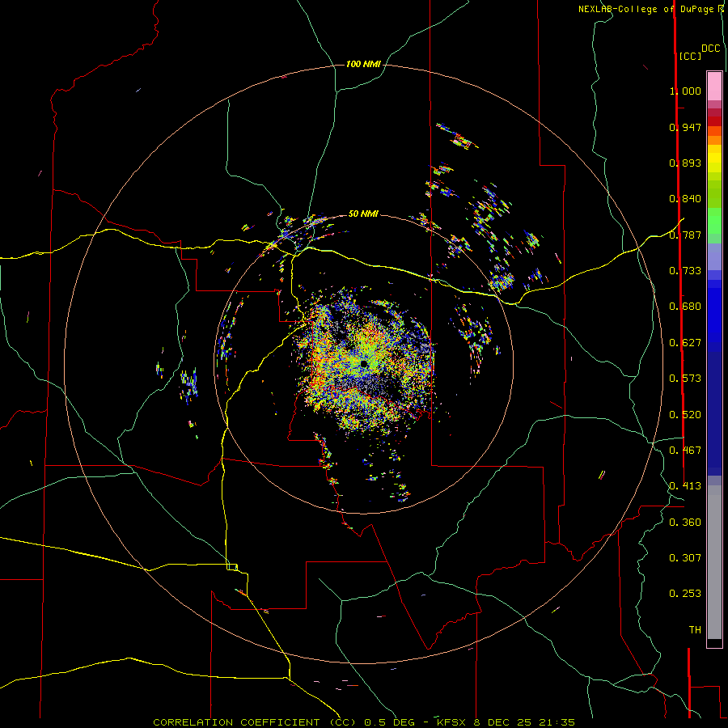Click the TH label on the legend
This screenshot has height=728, width=728.
pyautogui.click(x=695, y=630)
